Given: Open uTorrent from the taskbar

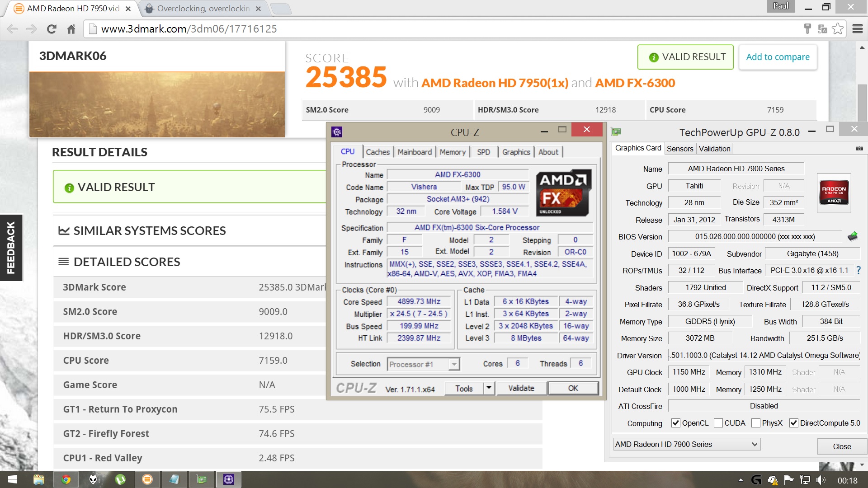Looking at the screenshot, I should (120, 479).
